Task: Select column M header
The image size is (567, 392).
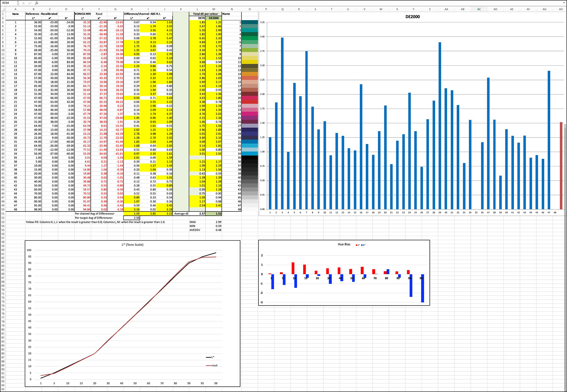Action: click(x=214, y=9)
